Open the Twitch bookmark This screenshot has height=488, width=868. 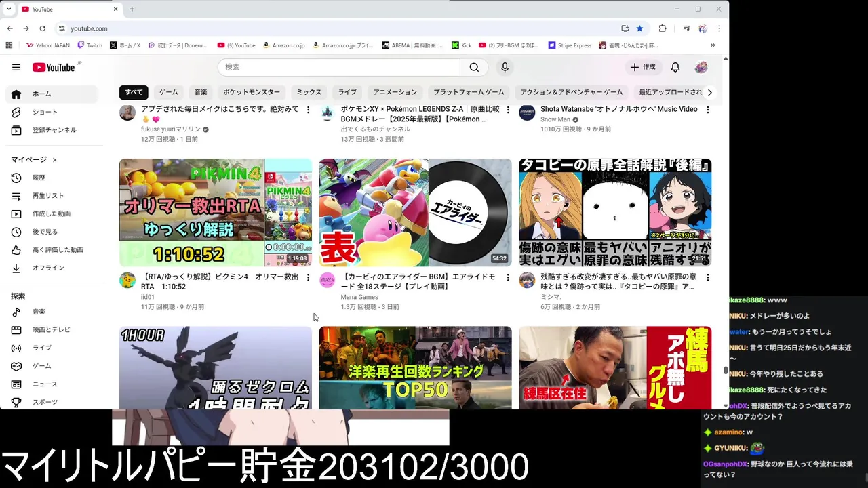point(90,45)
